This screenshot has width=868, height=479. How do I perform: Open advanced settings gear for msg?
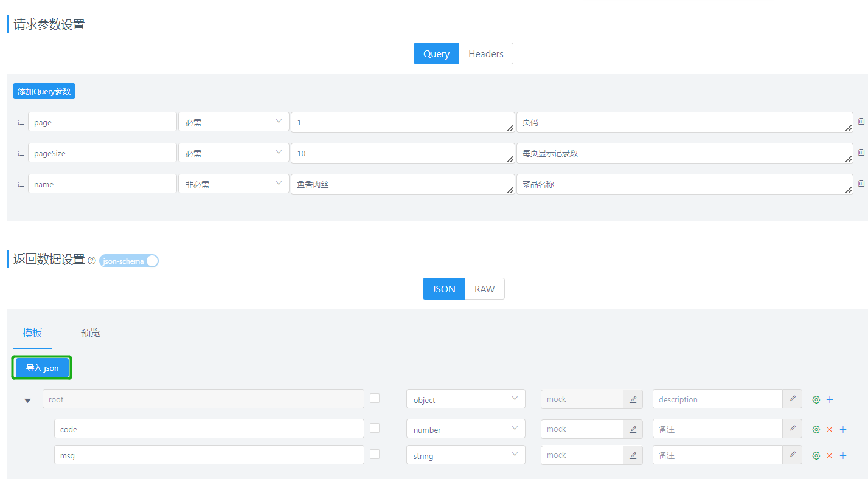[x=816, y=456]
